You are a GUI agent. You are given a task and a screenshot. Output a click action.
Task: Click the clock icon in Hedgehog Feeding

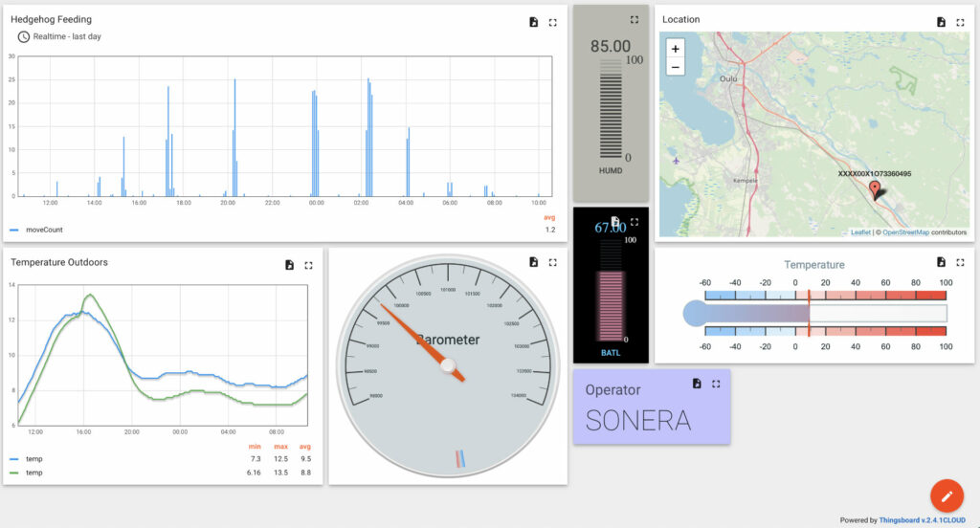23,37
